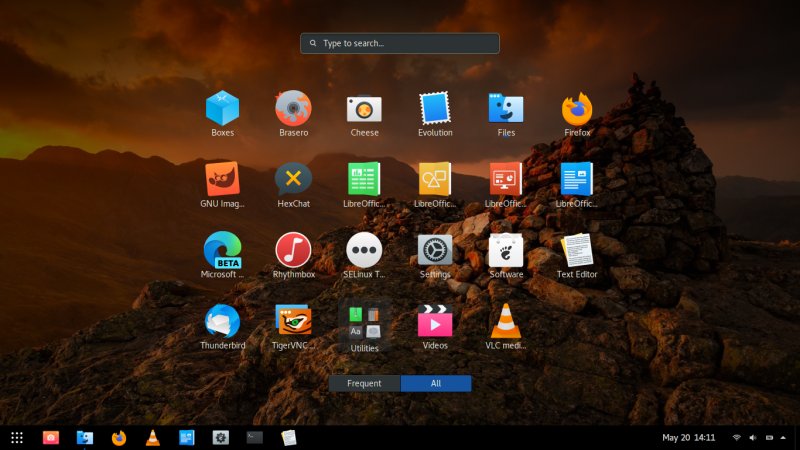Screen dimensions: 800x450
Task: Open Text Editor from the app grid
Action: click(x=577, y=250)
